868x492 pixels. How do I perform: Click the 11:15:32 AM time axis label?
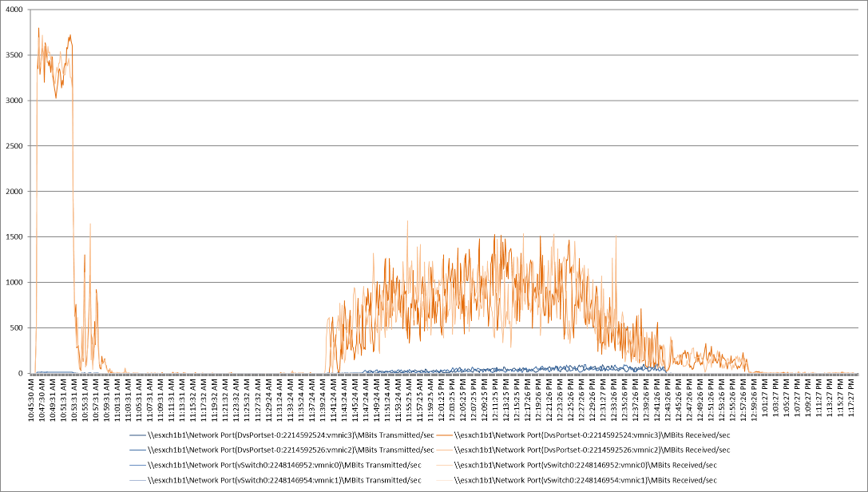[194, 398]
